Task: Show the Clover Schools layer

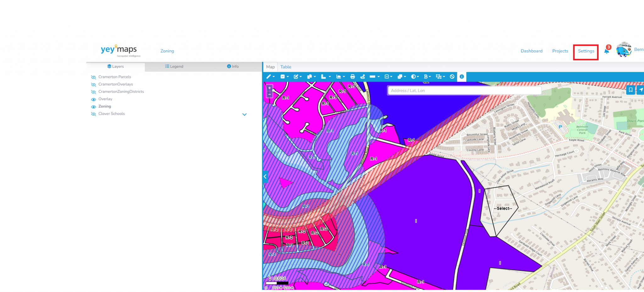Action: coord(93,114)
